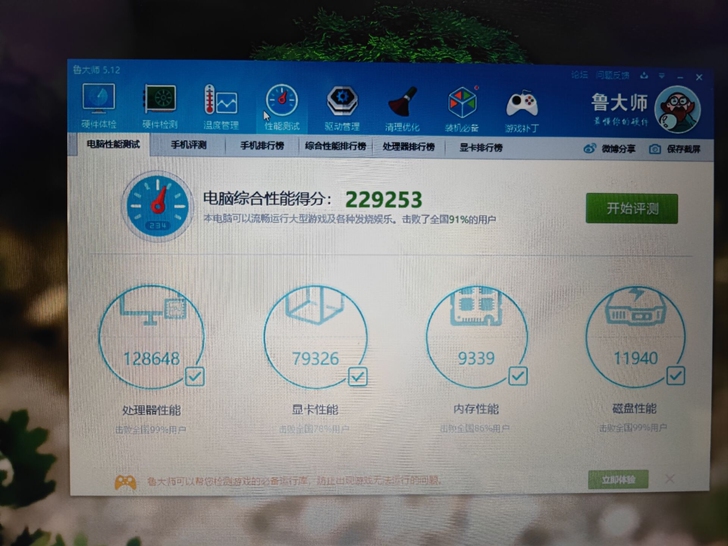728x546 pixels.
Task: Click the graphics card cube icon
Action: point(315,305)
